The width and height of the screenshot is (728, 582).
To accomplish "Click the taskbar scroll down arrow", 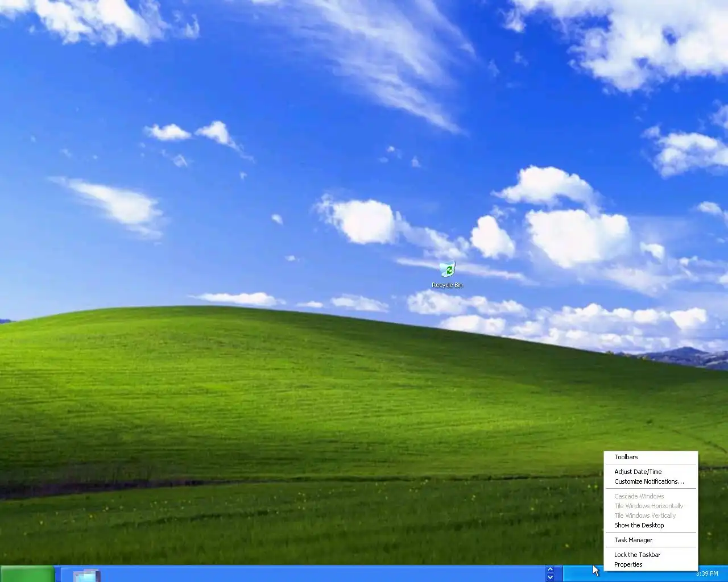I will click(550, 577).
